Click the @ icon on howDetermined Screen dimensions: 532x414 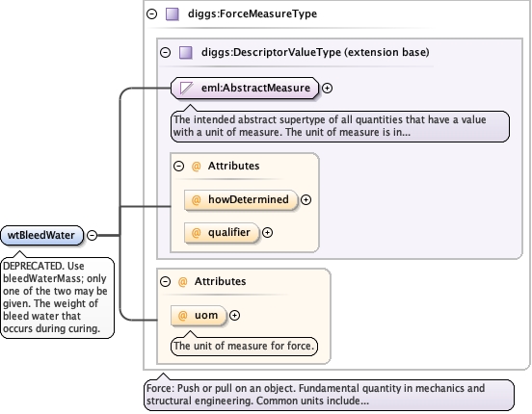click(x=196, y=199)
